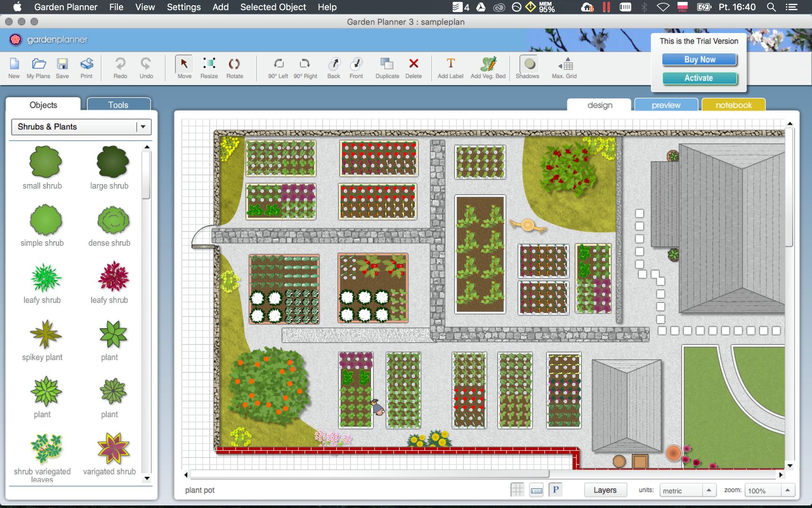The image size is (812, 508).
Task: Switch to the notebook tab
Action: pyautogui.click(x=734, y=105)
